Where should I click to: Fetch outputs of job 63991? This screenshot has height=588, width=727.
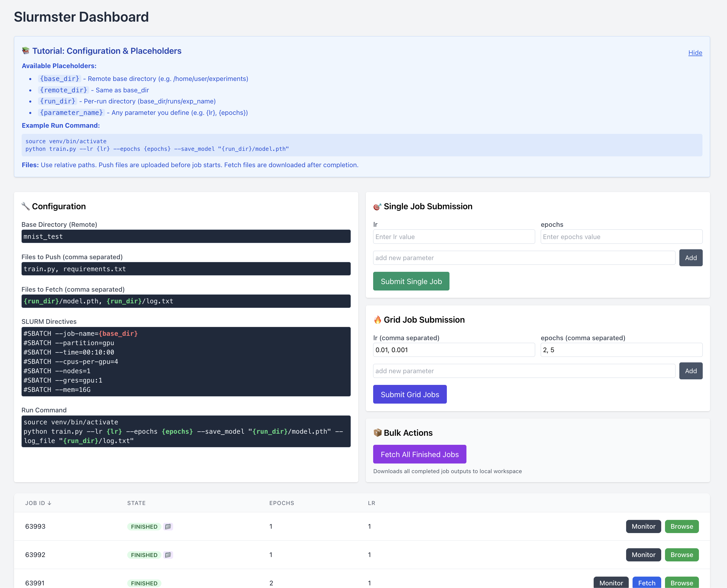[x=647, y=583]
